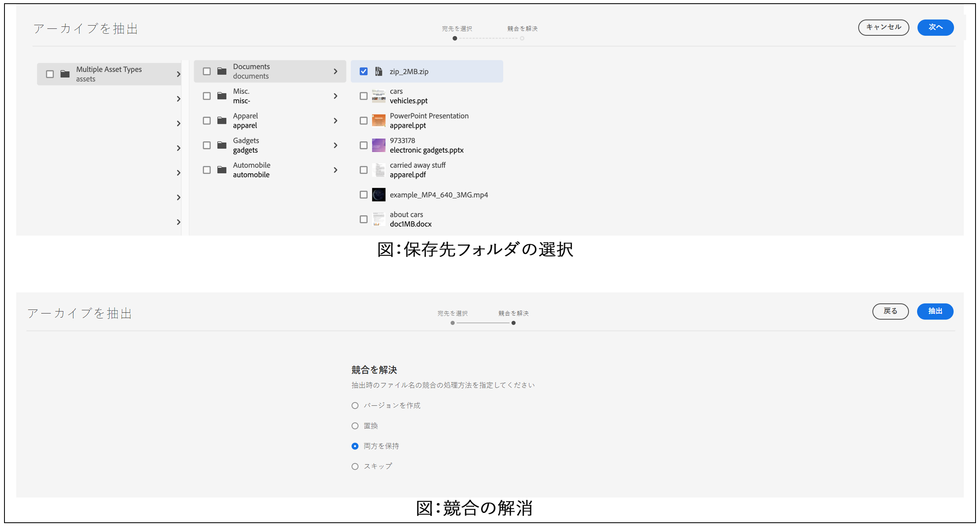This screenshot has width=980, height=528.
Task: Click the キャンセル button
Action: pyautogui.click(x=883, y=27)
